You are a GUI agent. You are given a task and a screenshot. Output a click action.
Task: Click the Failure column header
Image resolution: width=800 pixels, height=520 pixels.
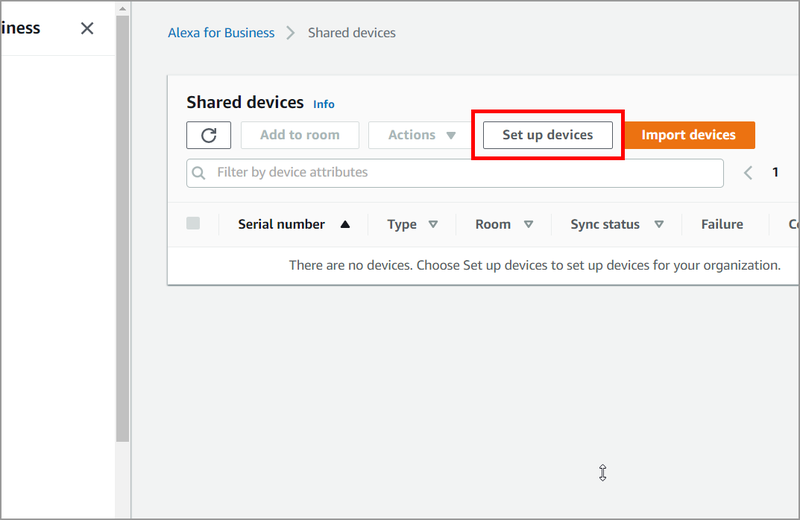click(x=722, y=225)
